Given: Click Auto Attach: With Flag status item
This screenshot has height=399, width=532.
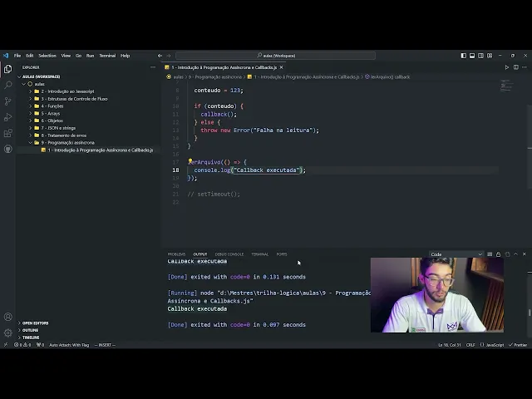Looking at the screenshot, I should (x=69, y=345).
